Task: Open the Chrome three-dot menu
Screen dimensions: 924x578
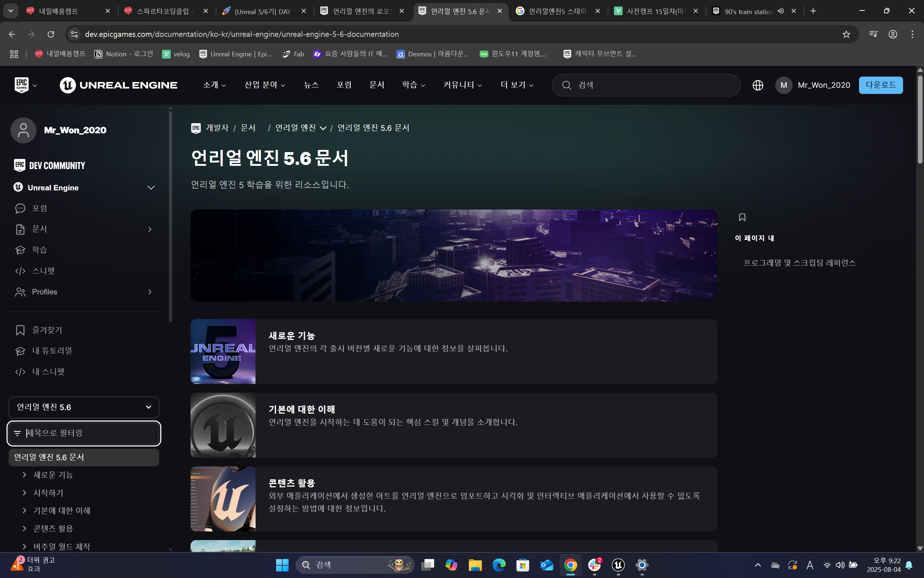Action: (x=912, y=34)
